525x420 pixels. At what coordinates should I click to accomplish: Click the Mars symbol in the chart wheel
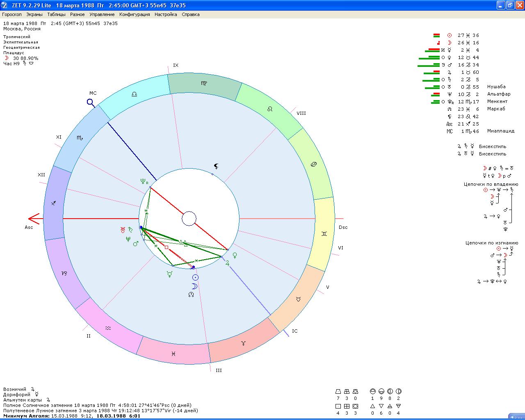[136, 244]
